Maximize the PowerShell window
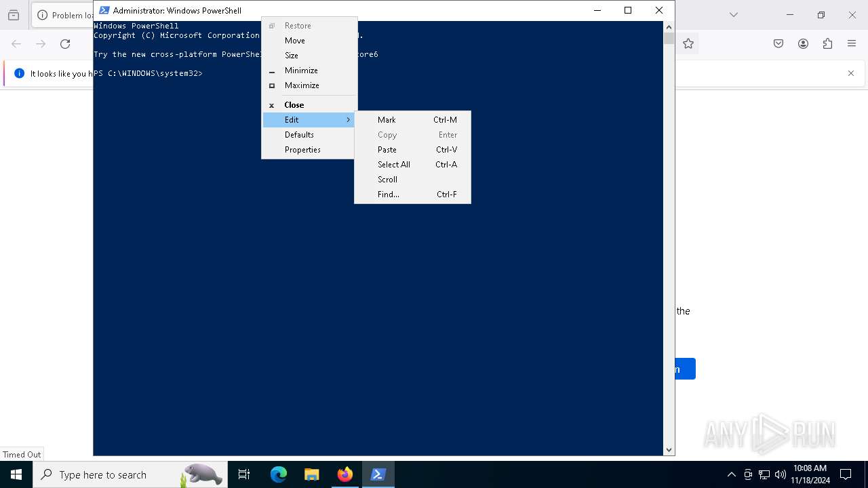 [x=628, y=10]
